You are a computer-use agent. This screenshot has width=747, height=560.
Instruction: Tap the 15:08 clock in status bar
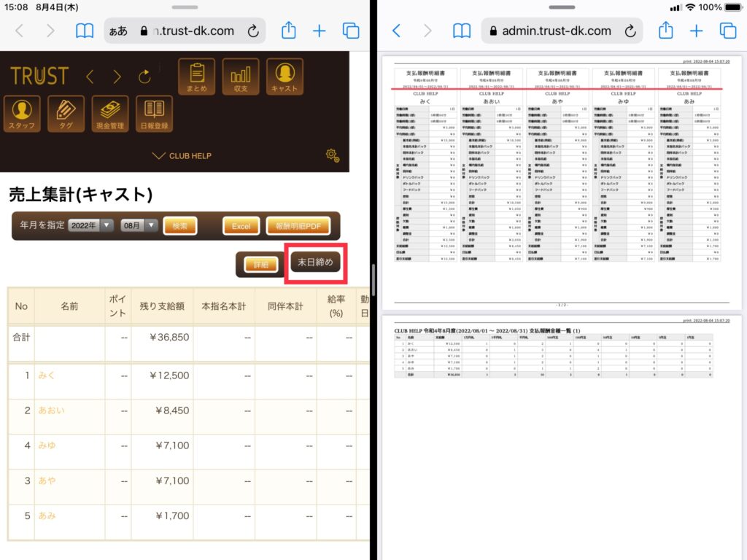pos(16,7)
